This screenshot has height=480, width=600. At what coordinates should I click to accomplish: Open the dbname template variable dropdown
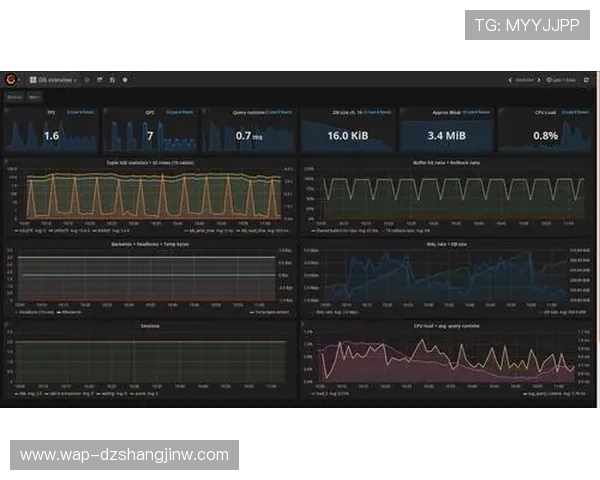tap(34, 97)
